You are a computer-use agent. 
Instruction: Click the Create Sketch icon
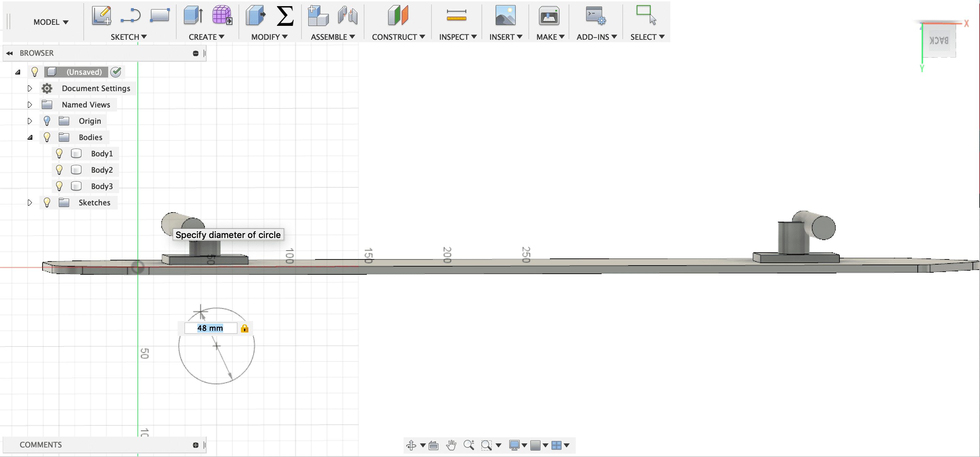101,16
